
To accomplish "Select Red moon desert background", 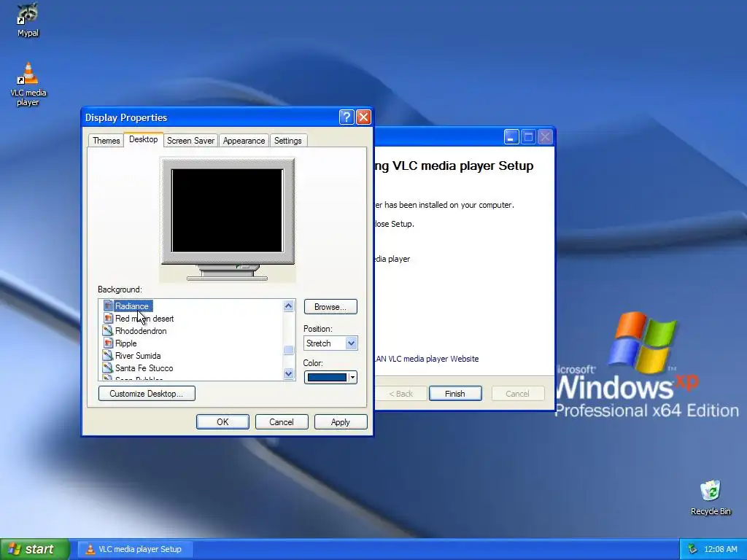I will (144, 318).
